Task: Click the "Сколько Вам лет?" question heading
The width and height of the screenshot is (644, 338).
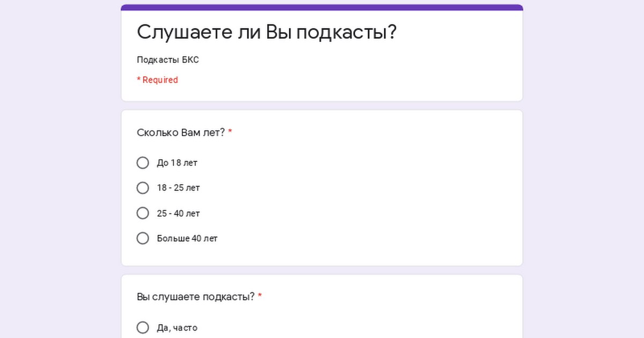Action: [181, 133]
